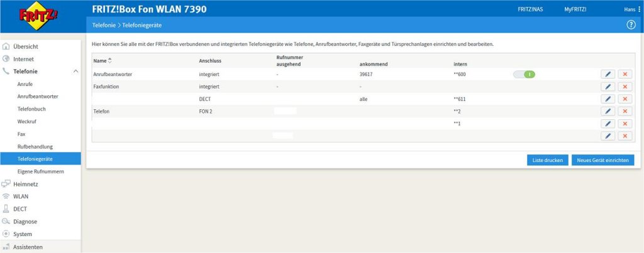This screenshot has height=253, width=644.
Task: Collapse the Telefonie menu section
Action: [75, 72]
